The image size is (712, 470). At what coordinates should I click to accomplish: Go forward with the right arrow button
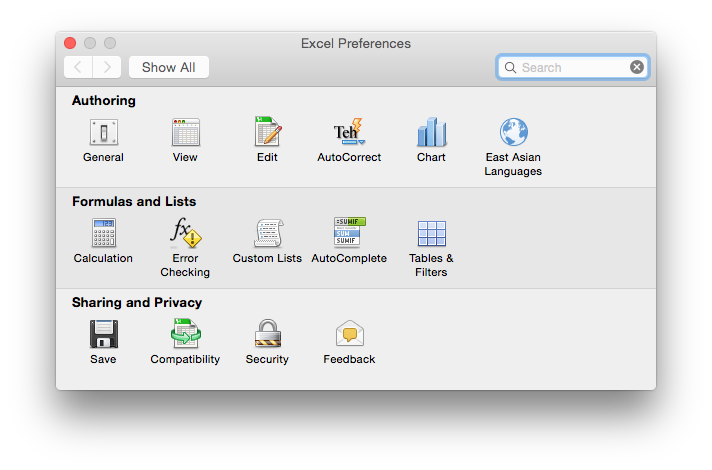(107, 67)
